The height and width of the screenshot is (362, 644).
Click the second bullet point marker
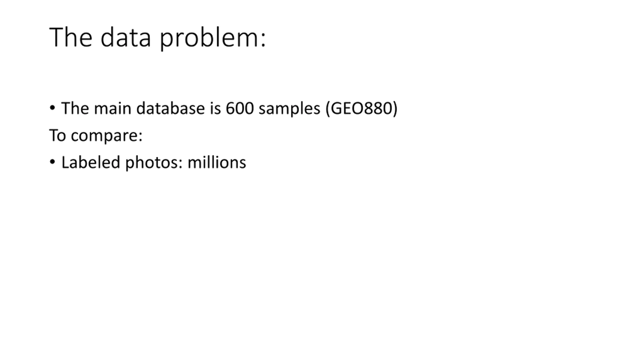coord(52,162)
